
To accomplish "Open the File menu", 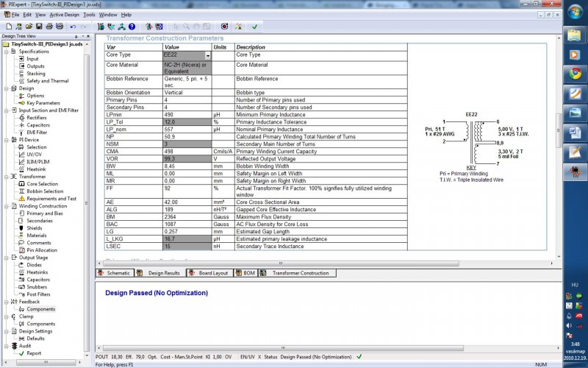I will click(x=15, y=15).
